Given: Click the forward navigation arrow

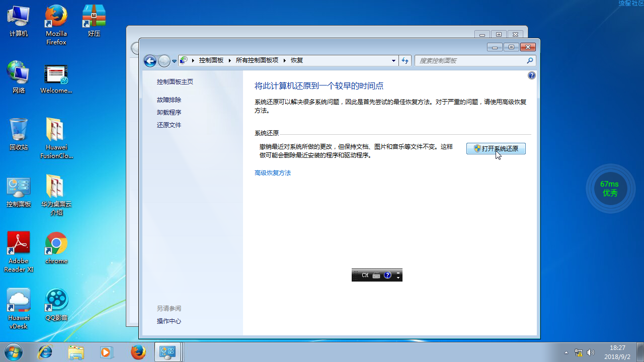Looking at the screenshot, I should (164, 61).
